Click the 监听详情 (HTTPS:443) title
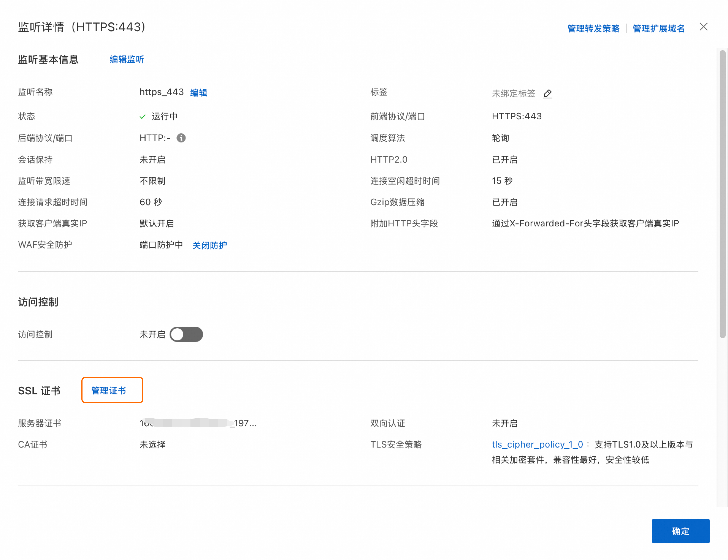Image resolution: width=728 pixels, height=560 pixels. click(x=82, y=27)
